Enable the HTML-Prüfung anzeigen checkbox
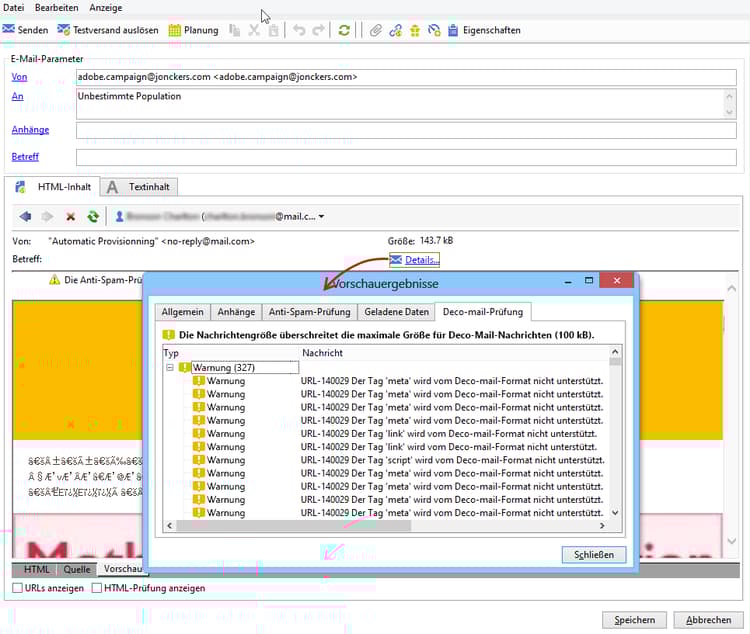The height and width of the screenshot is (634, 750). point(97,588)
